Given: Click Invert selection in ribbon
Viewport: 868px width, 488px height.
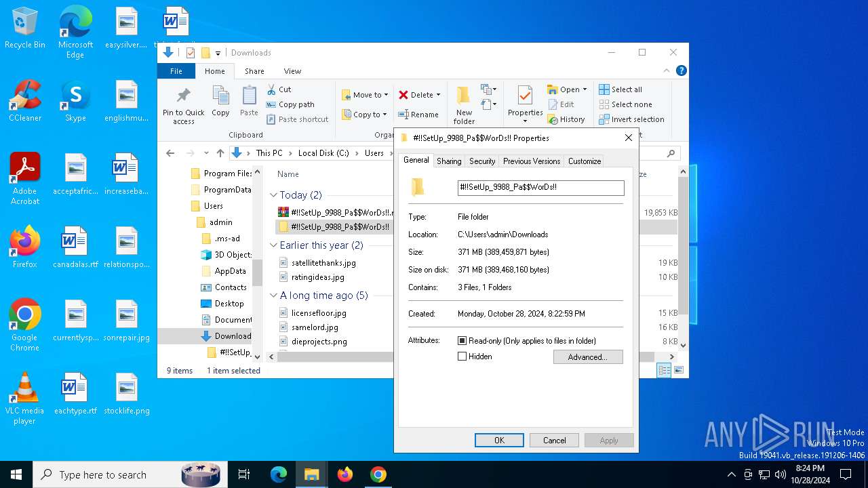Looking at the screenshot, I should (631, 119).
